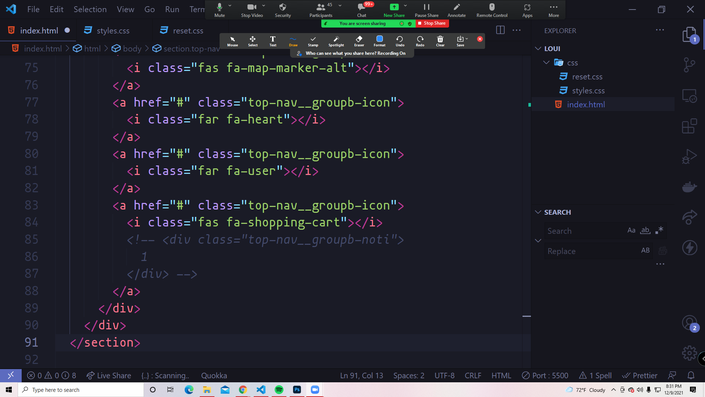
Task: Open Docker view in activity bar
Action: click(x=689, y=187)
